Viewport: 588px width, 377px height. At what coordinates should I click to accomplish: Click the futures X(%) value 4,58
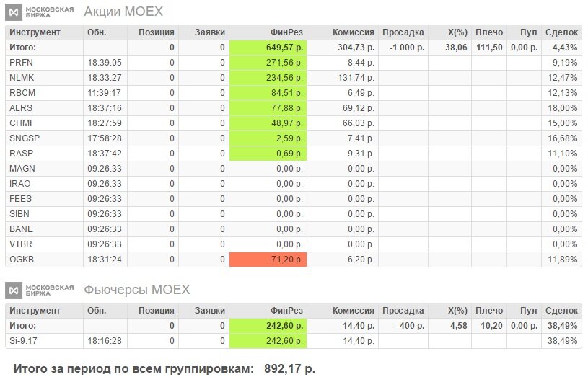click(x=459, y=326)
